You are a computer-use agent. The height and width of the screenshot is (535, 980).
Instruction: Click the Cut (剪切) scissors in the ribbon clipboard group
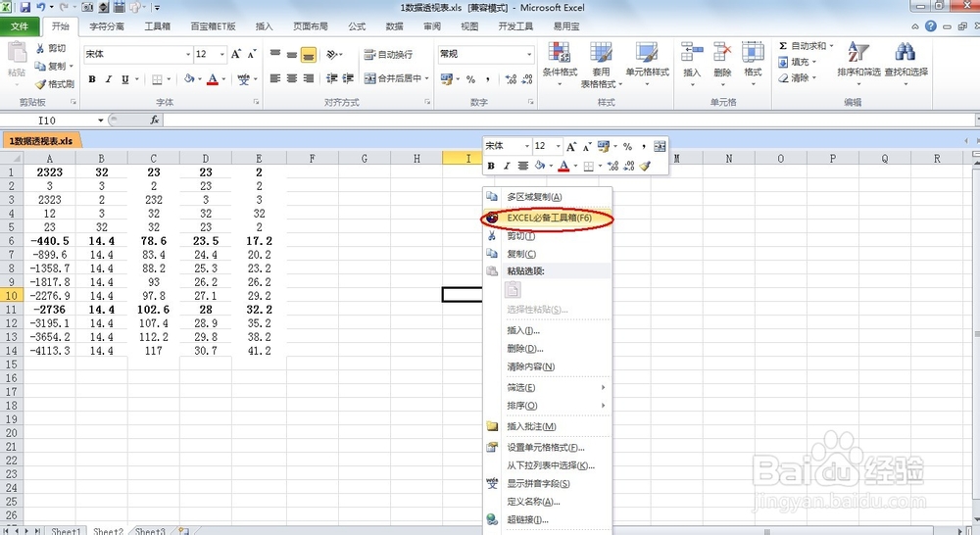pyautogui.click(x=40, y=48)
